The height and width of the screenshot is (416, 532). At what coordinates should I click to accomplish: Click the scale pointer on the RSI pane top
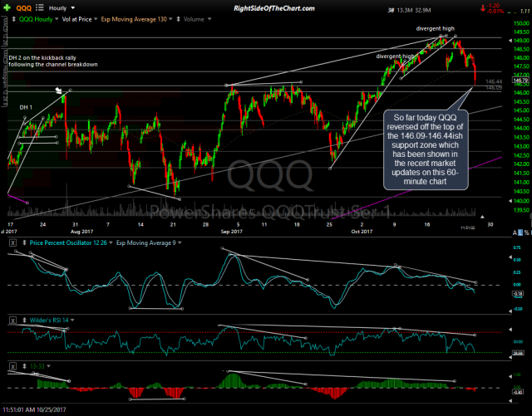(x=510, y=329)
